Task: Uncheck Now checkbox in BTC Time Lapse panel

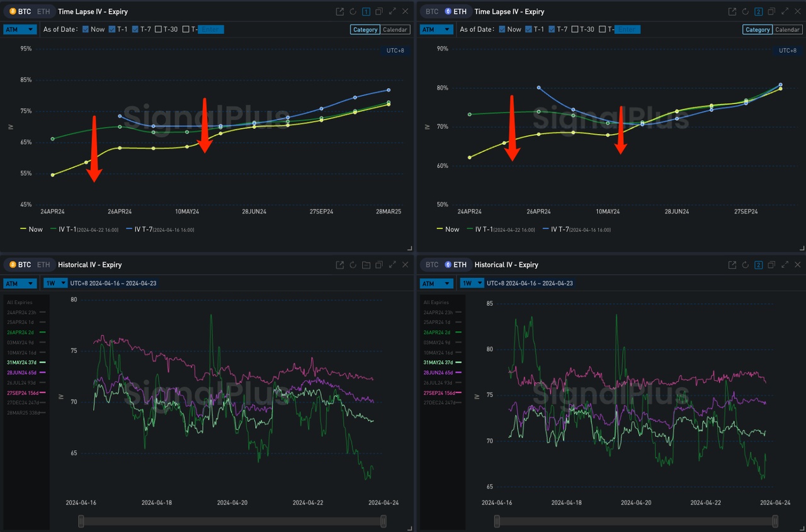Action: [86, 30]
